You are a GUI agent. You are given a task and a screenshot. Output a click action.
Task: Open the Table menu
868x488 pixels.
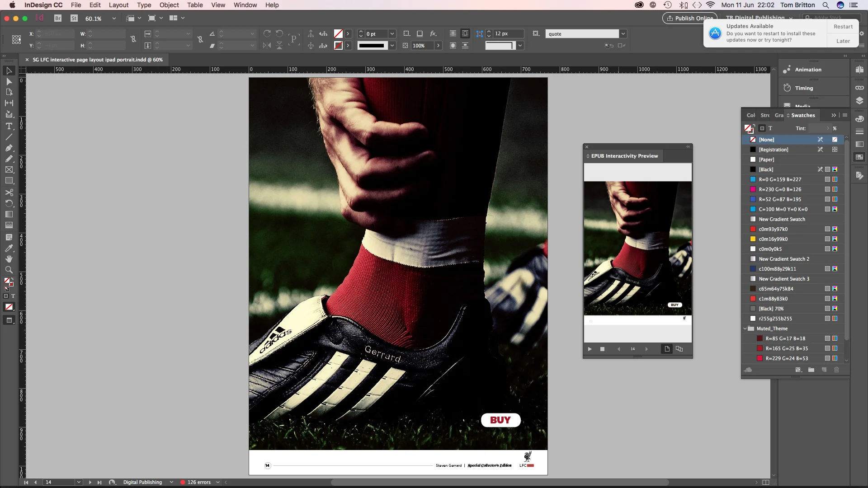tap(195, 5)
